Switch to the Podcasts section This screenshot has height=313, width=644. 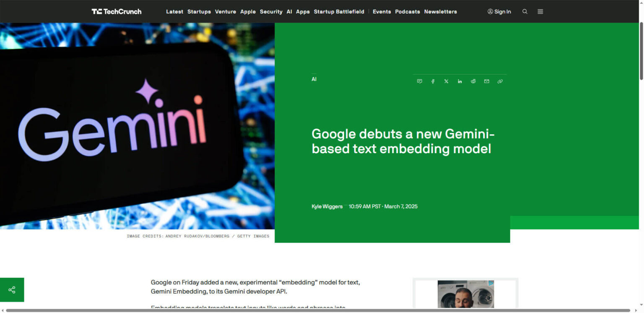(407, 11)
